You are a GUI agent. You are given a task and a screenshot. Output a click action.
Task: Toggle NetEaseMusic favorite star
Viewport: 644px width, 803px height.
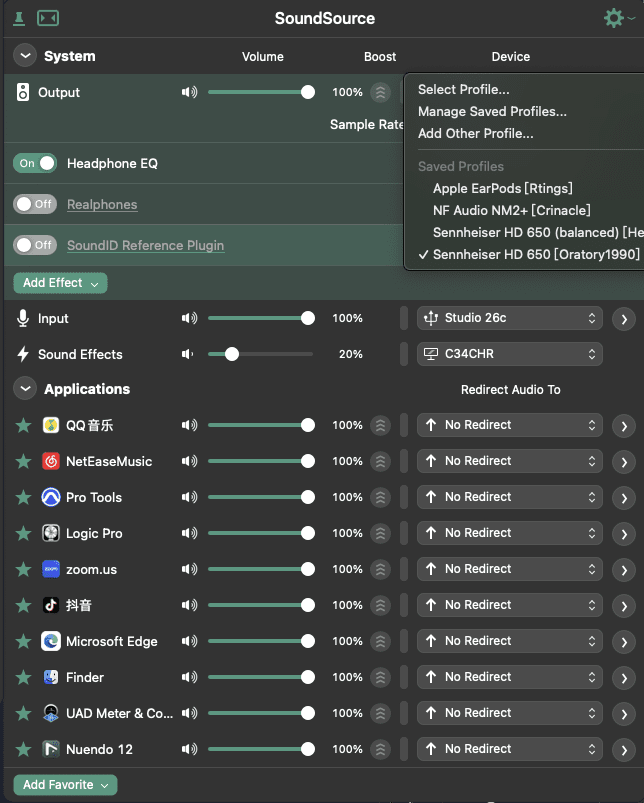click(24, 461)
